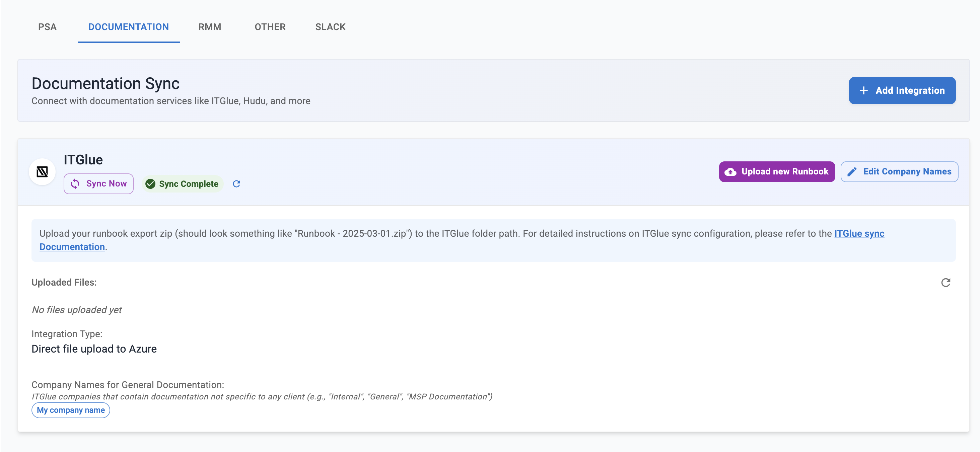Select the SLACK tab

330,27
